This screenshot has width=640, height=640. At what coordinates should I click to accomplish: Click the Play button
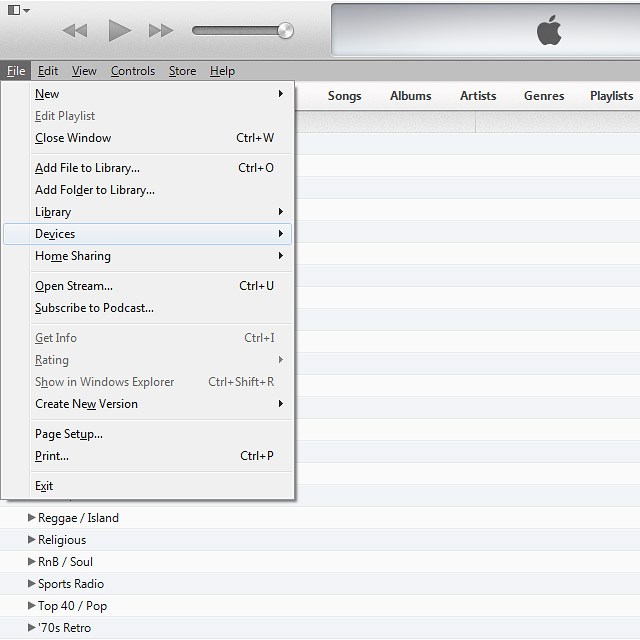(x=119, y=31)
